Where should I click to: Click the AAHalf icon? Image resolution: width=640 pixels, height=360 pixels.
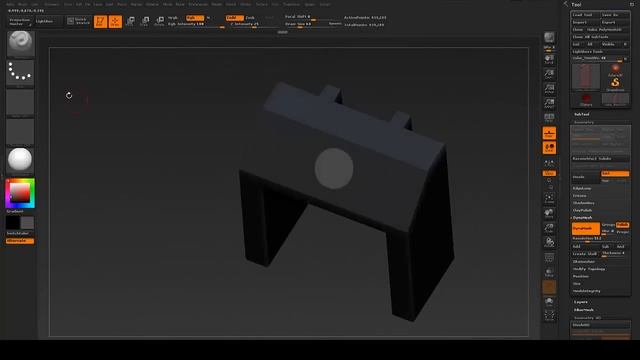(549, 103)
